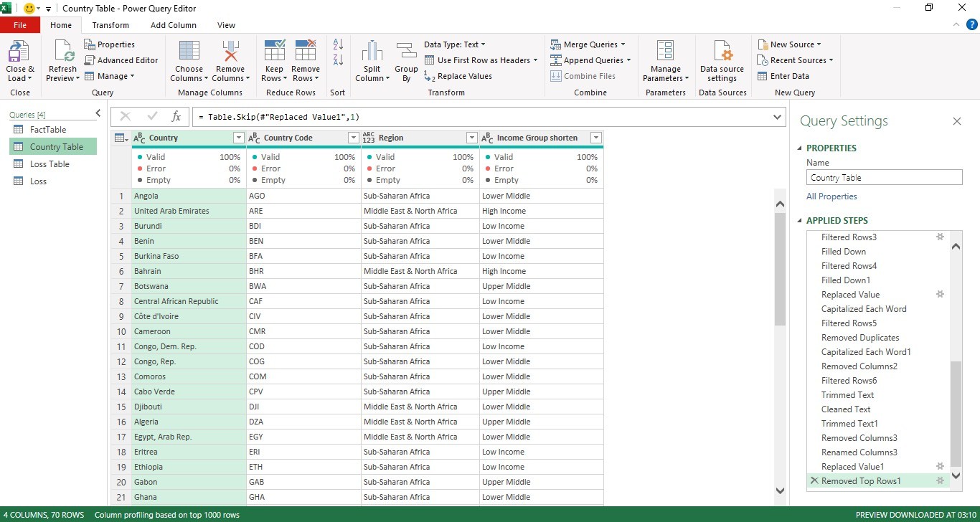Image resolution: width=980 pixels, height=522 pixels.
Task: Click the Keep Rows icon
Action: pyautogui.click(x=275, y=52)
